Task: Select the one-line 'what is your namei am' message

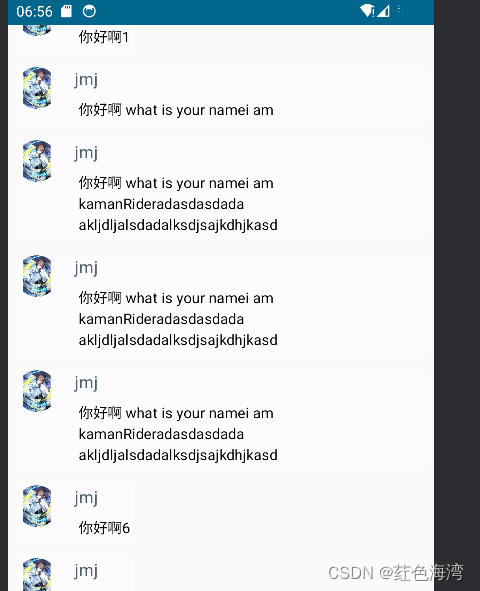Action: 176,110
